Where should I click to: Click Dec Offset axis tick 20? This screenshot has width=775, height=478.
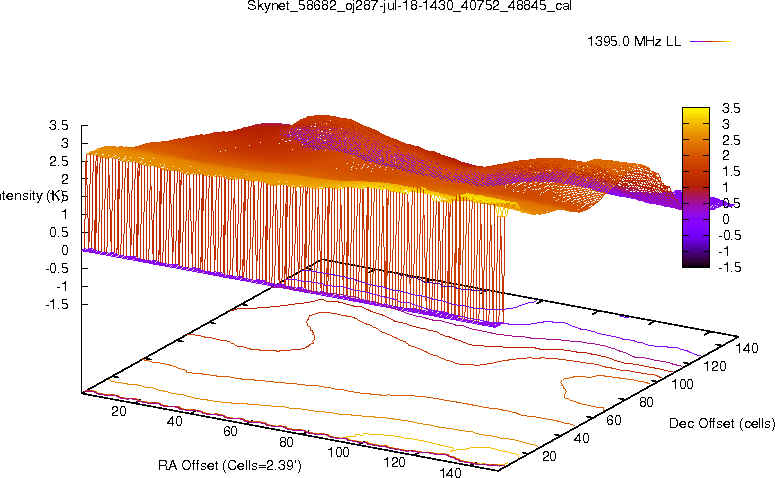pos(549,456)
